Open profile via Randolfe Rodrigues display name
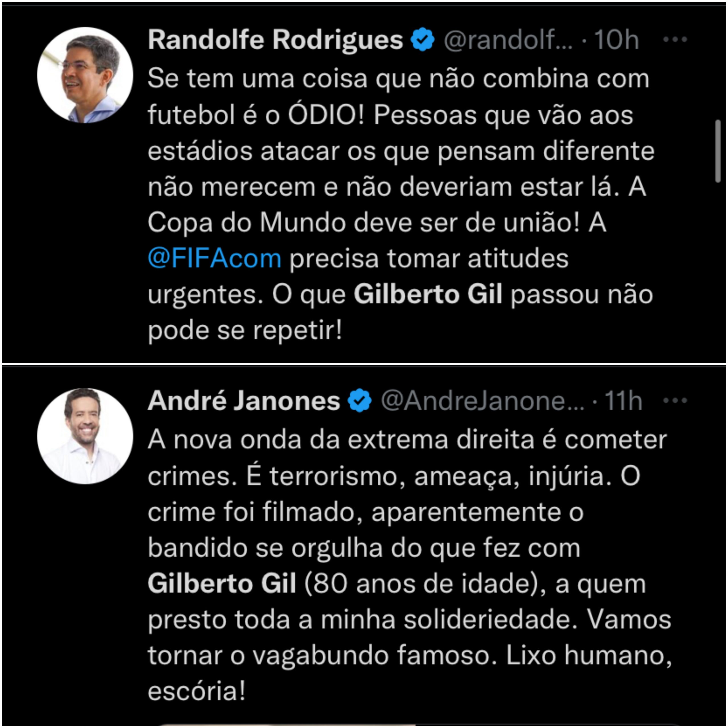 pyautogui.click(x=276, y=40)
